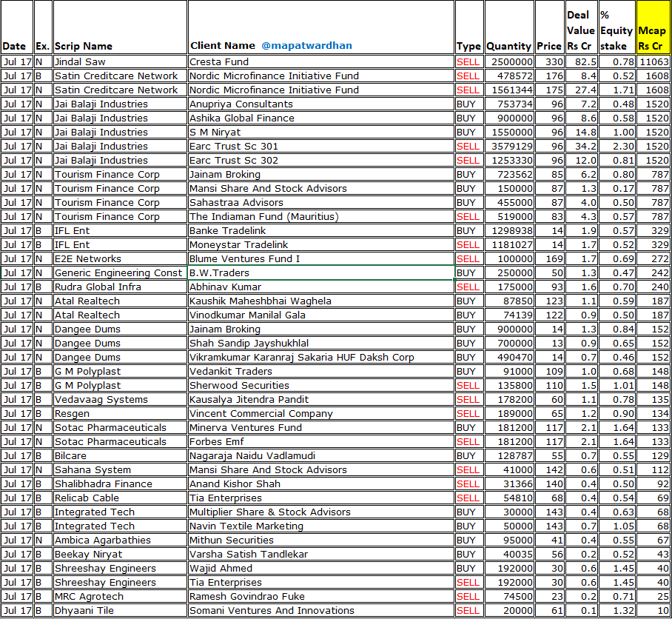Select the Date column header
This screenshot has height=619, width=672.
(17, 27)
